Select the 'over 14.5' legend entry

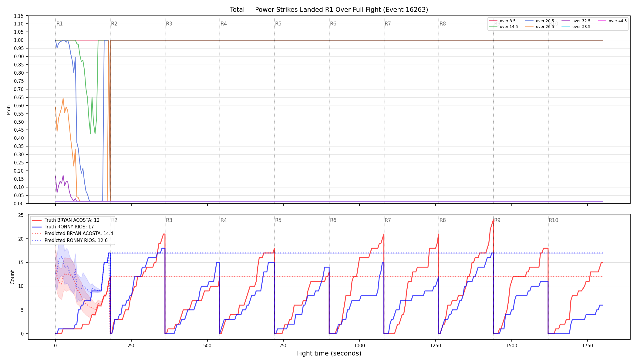point(503,27)
